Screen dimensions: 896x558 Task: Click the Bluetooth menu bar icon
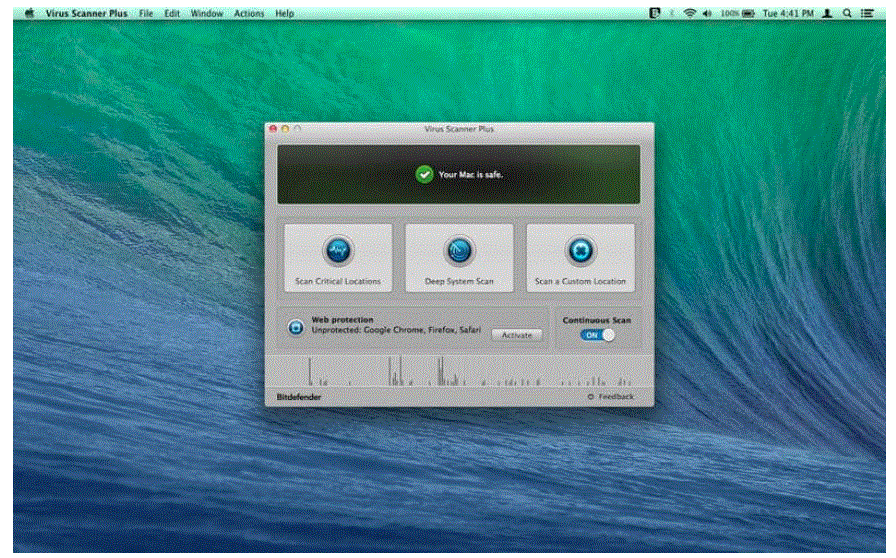(672, 13)
